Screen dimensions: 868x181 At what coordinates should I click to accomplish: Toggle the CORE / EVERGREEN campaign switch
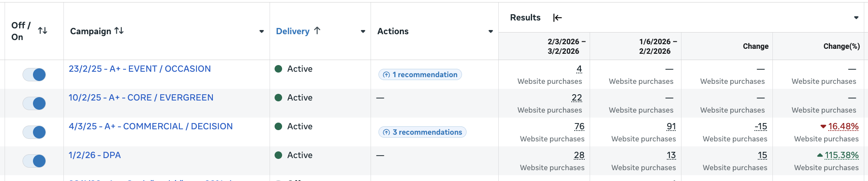pos(34,103)
